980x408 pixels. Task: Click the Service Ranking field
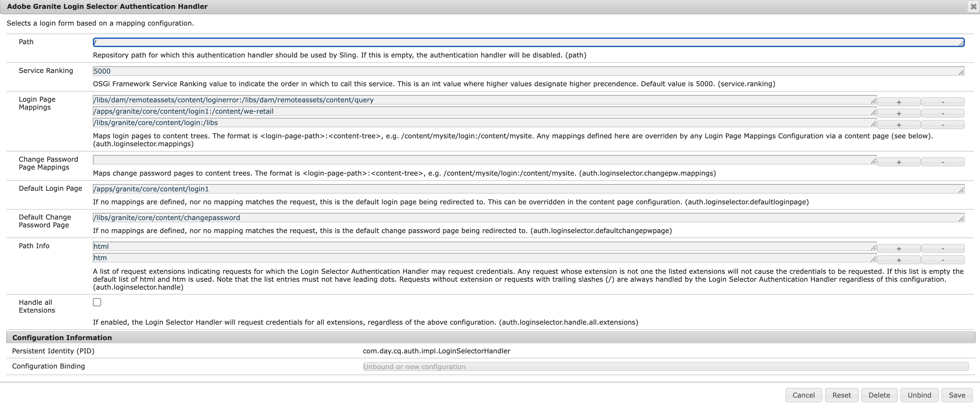(528, 71)
